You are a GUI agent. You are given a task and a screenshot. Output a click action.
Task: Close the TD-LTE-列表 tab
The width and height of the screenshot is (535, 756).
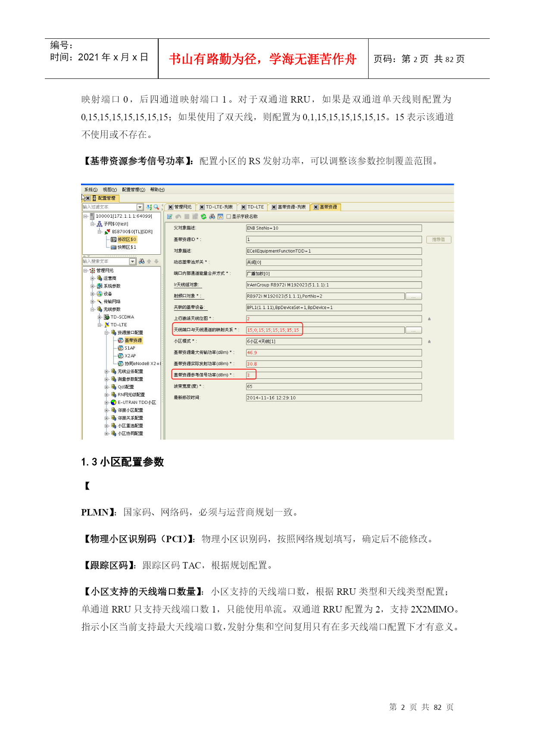pyautogui.click(x=202, y=207)
